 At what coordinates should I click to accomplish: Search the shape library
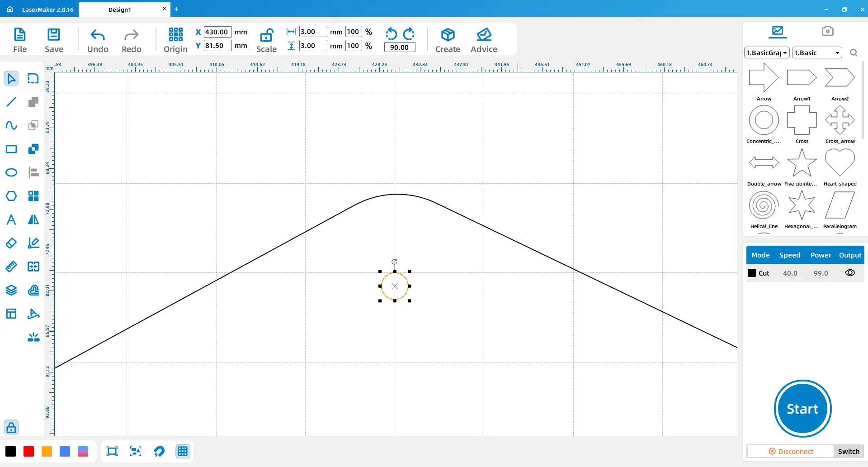(854, 53)
